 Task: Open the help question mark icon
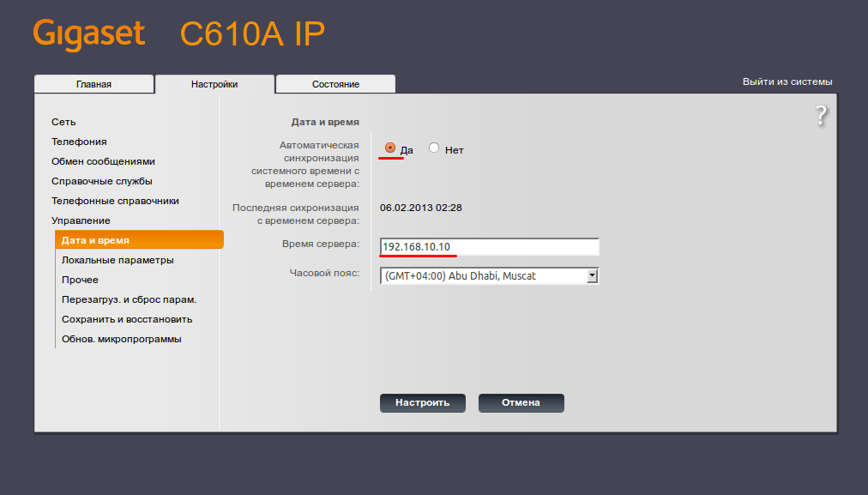pyautogui.click(x=822, y=116)
